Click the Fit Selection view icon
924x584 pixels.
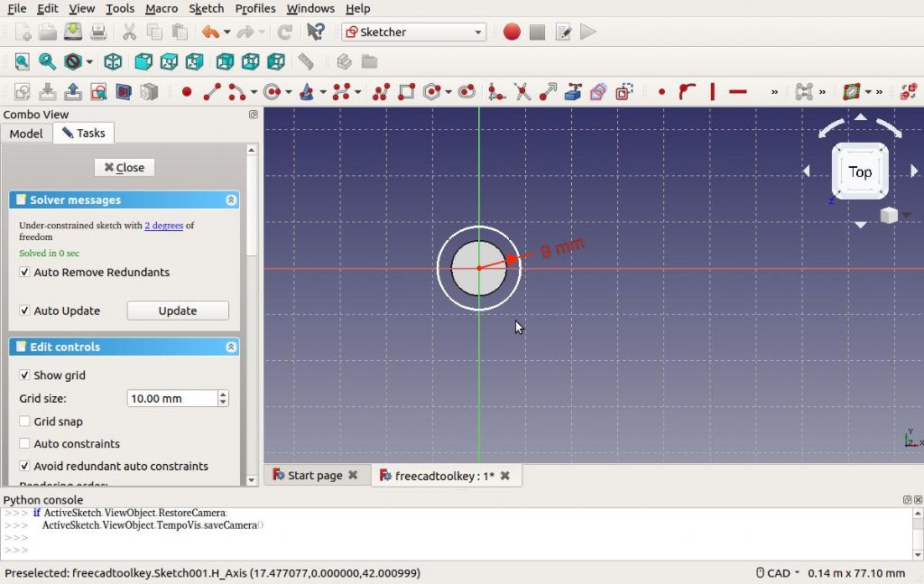[47, 61]
